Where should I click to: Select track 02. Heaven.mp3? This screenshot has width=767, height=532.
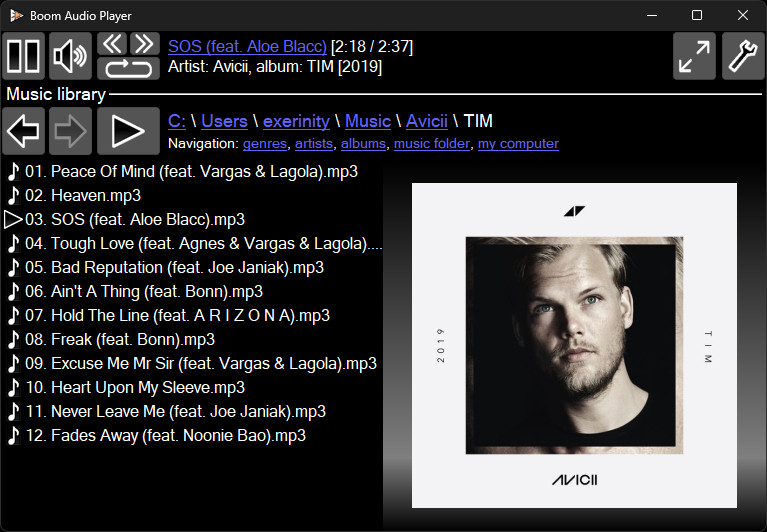point(74,196)
